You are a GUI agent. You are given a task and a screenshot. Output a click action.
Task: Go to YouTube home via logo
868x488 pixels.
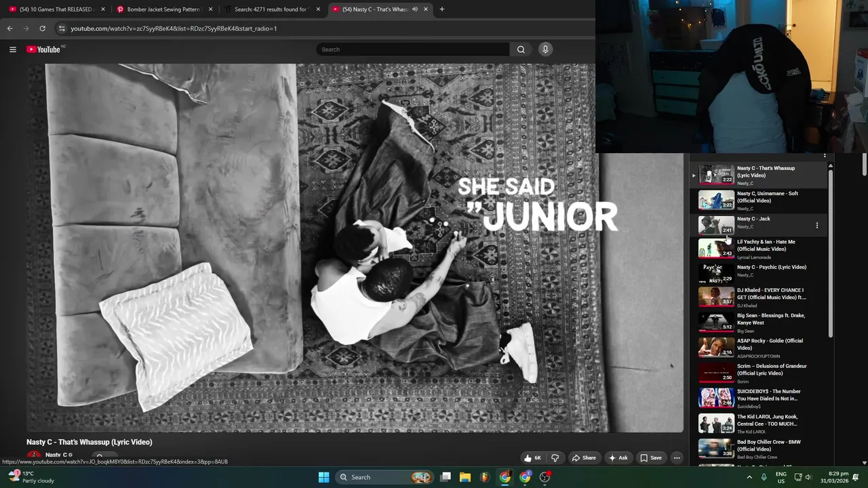click(x=44, y=49)
